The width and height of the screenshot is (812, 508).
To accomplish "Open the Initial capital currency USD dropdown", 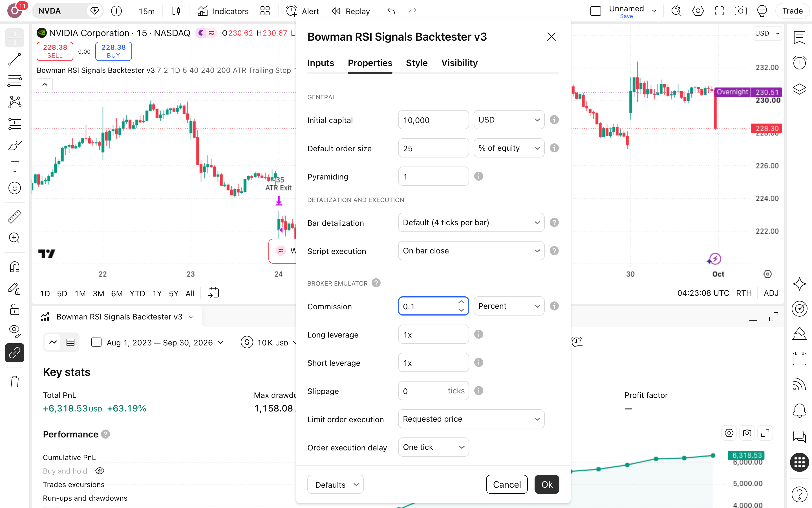I will click(x=509, y=120).
